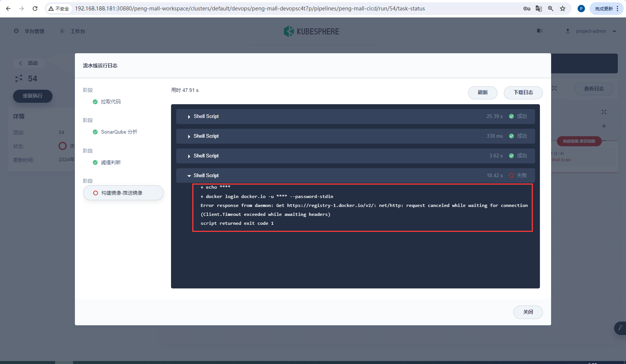
Task: Click 查看日志 button behind the dialog
Action: pyautogui.click(x=594, y=89)
